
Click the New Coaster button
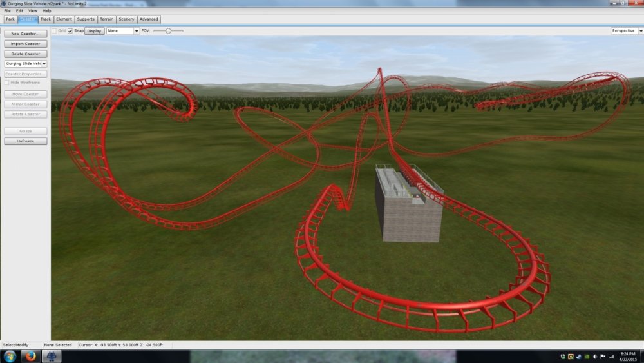coord(25,34)
